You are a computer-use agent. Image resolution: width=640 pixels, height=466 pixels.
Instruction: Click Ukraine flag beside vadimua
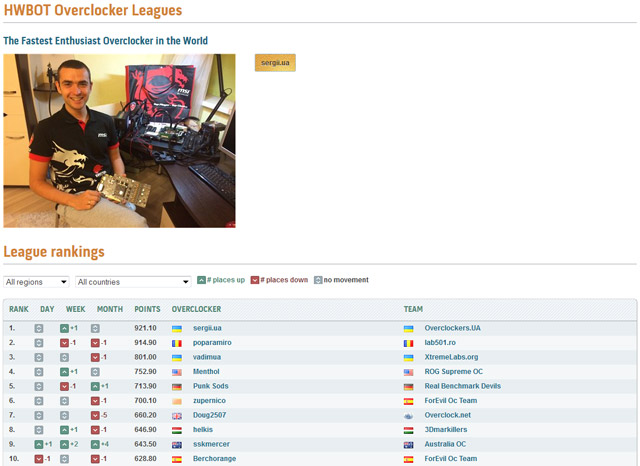(177, 357)
